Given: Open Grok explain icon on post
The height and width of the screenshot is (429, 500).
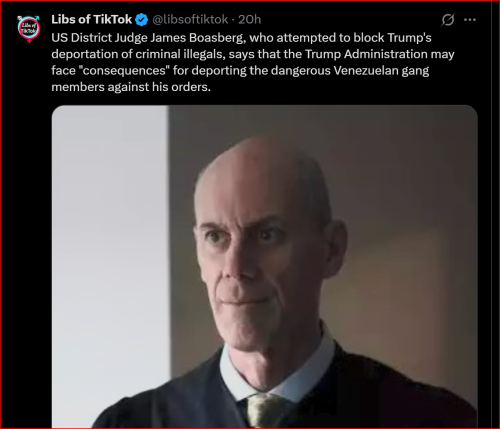Looking at the screenshot, I should click(x=448, y=20).
